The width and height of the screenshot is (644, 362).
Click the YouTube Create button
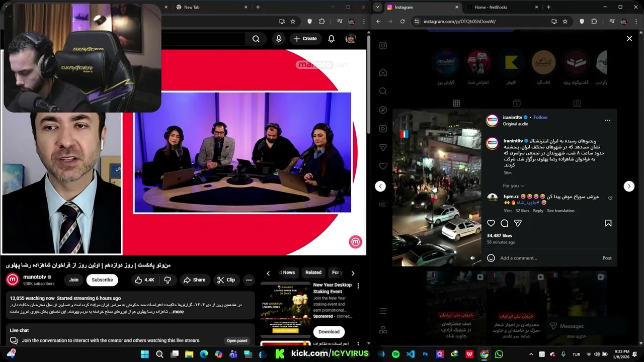click(305, 39)
